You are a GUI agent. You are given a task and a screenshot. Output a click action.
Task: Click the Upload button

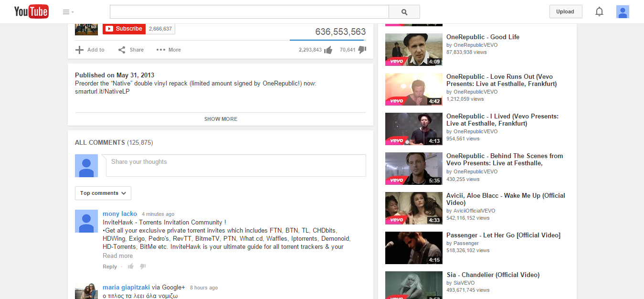click(x=566, y=12)
